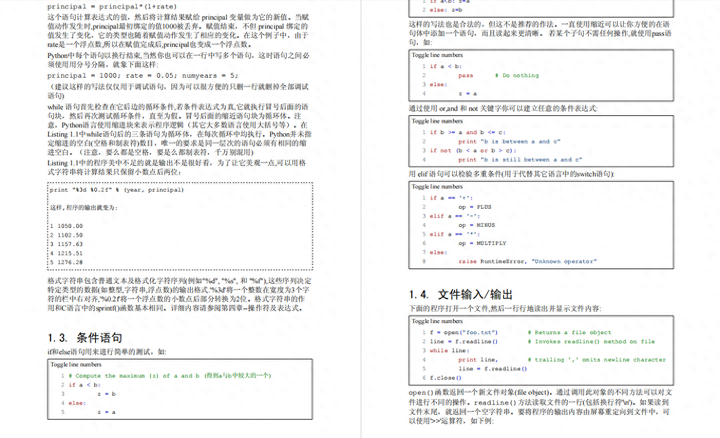720x438 pixels.
Task: Click 'Toggle line numbers' above the open("foo.txt") code
Action: [437, 321]
